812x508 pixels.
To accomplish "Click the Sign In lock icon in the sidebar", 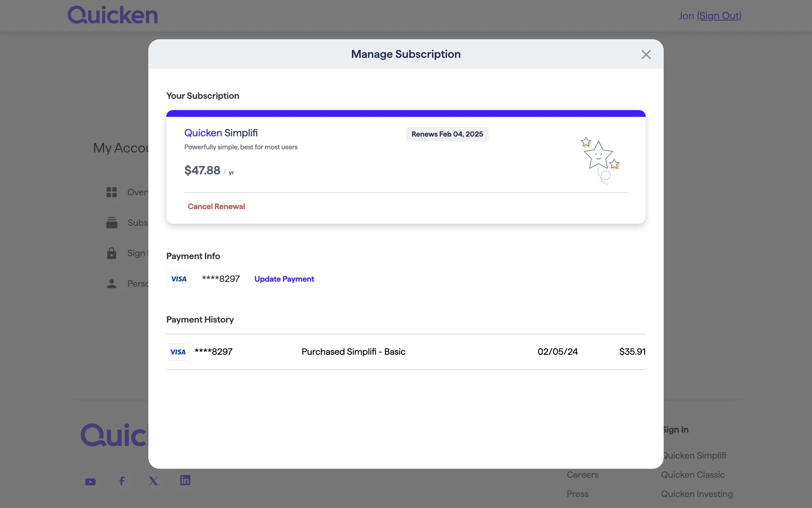I will click(112, 253).
